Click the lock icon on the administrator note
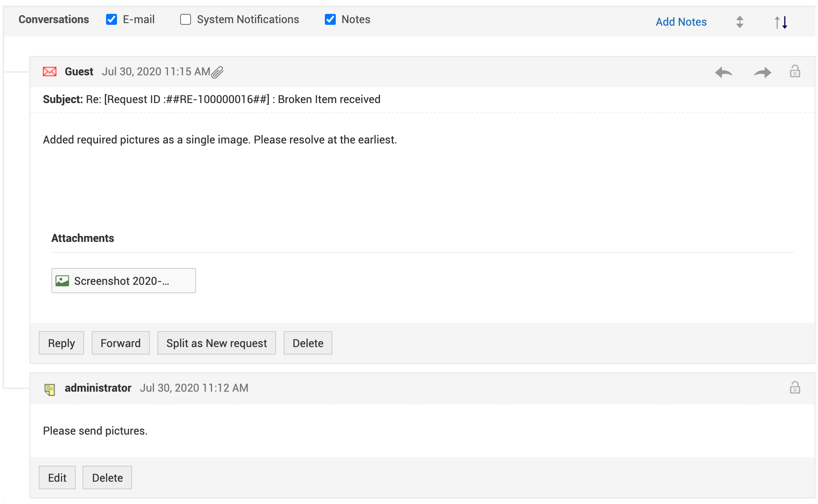The height and width of the screenshot is (504, 818). [794, 387]
